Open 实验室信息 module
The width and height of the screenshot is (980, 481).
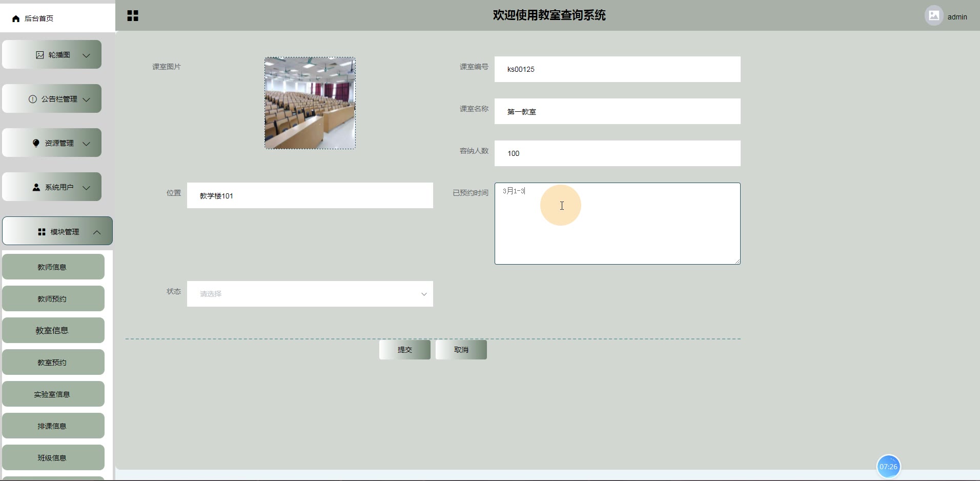53,394
